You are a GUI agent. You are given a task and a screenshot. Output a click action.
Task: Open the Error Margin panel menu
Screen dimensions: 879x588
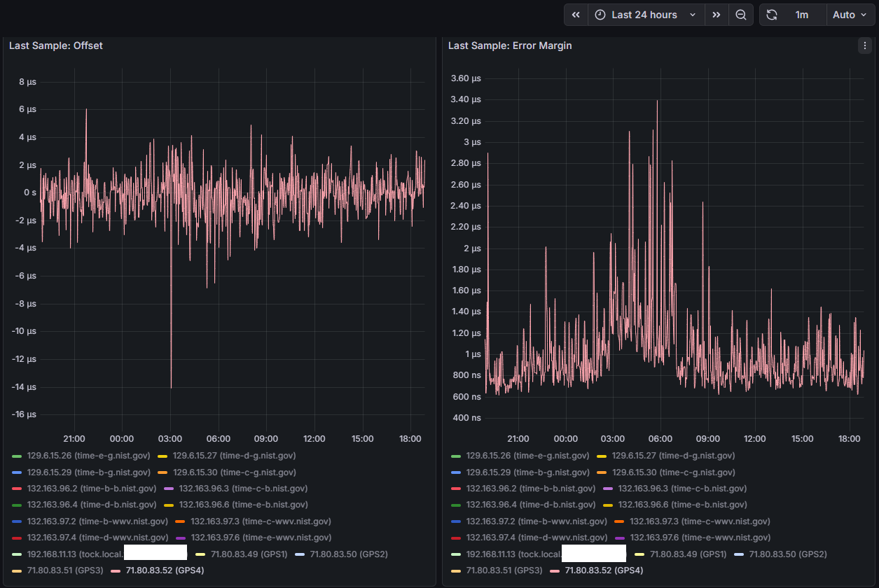[x=864, y=45]
